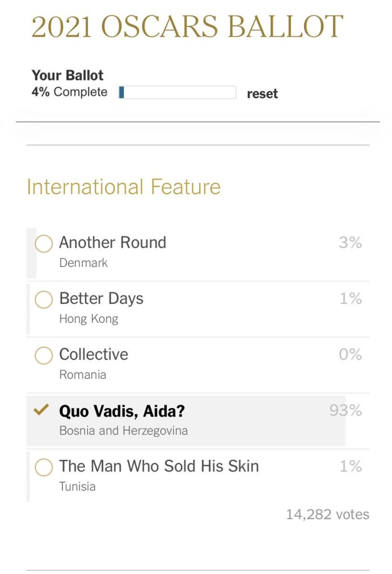Click the Quo Vadis, Aida? checkmark
This screenshot has height=574, width=392.
(41, 410)
